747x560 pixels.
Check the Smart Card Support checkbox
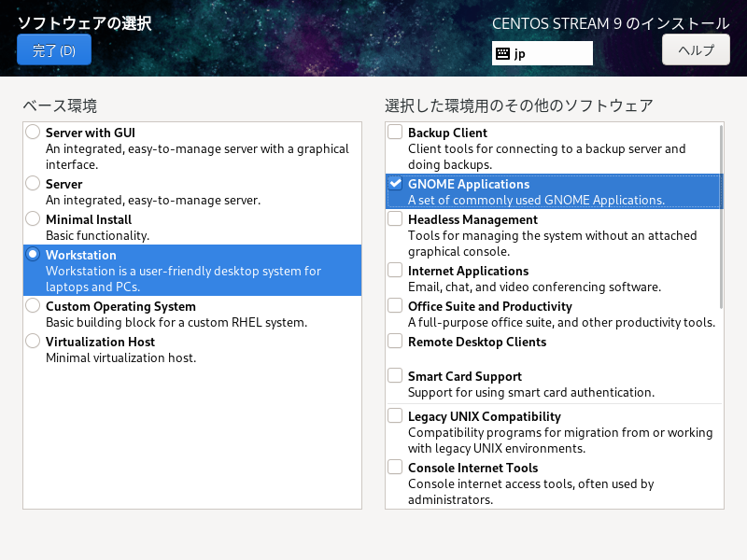click(395, 376)
